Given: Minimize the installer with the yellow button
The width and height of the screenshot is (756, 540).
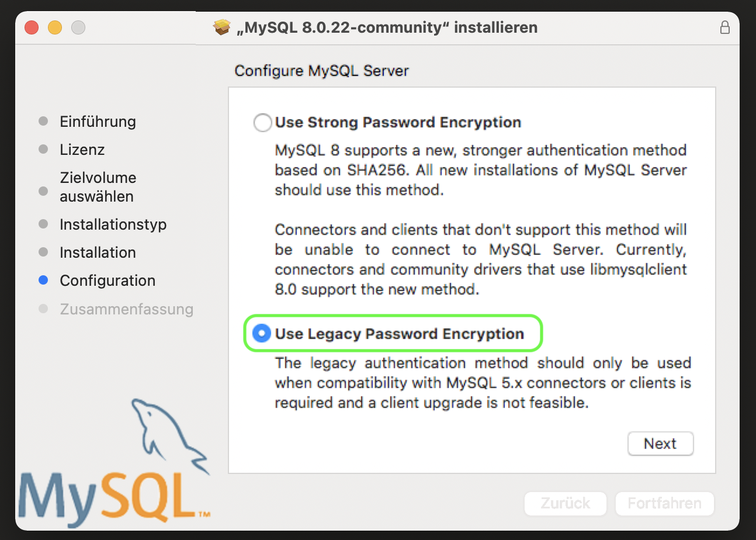Looking at the screenshot, I should [x=55, y=27].
